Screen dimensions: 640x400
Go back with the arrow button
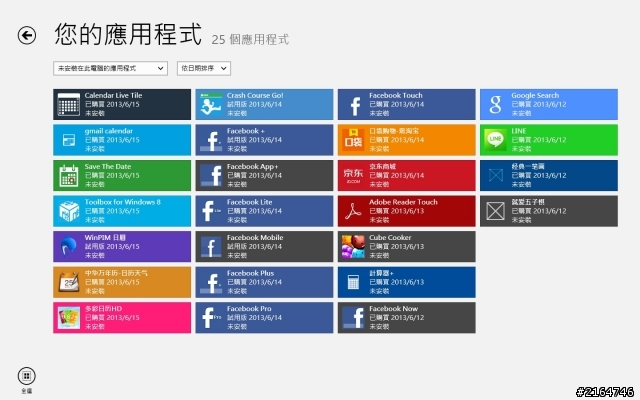coord(27,35)
